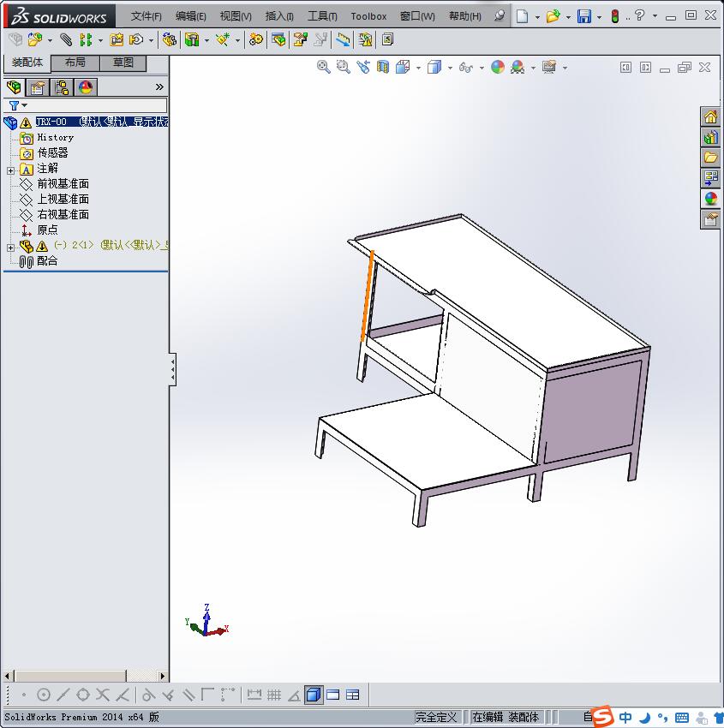Toggle the single window view icon
The image size is (724, 728).
click(333, 695)
